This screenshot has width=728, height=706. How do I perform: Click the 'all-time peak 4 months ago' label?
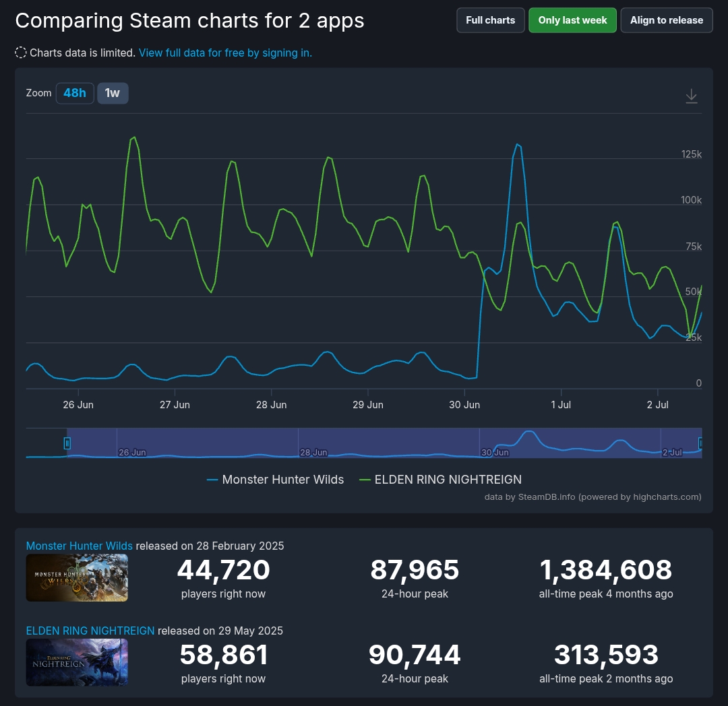(606, 593)
